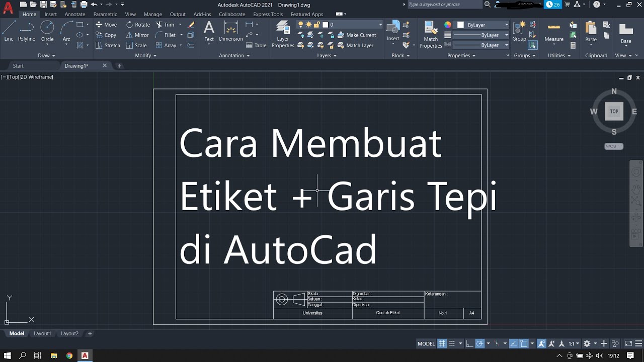Viewport: 644px width, 362px height.
Task: Toggle snap mode in status bar
Action: click(x=452, y=343)
